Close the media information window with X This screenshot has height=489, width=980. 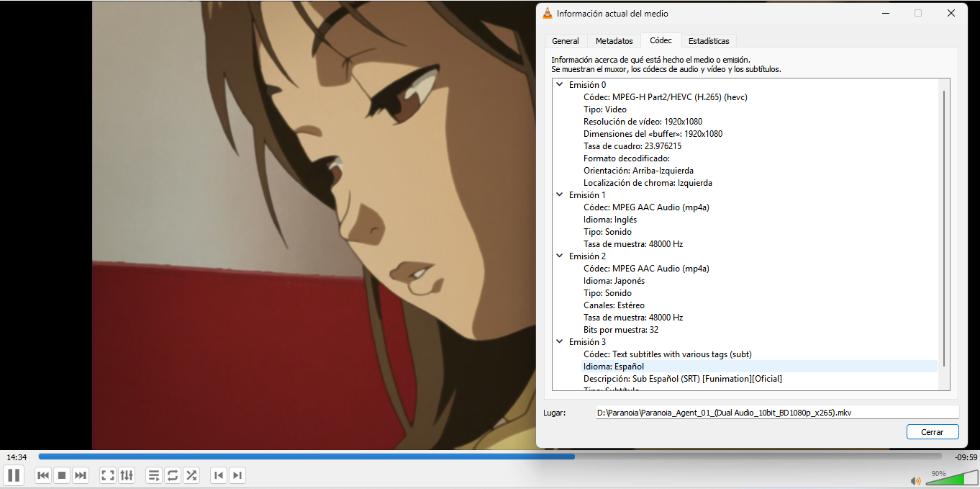click(951, 13)
